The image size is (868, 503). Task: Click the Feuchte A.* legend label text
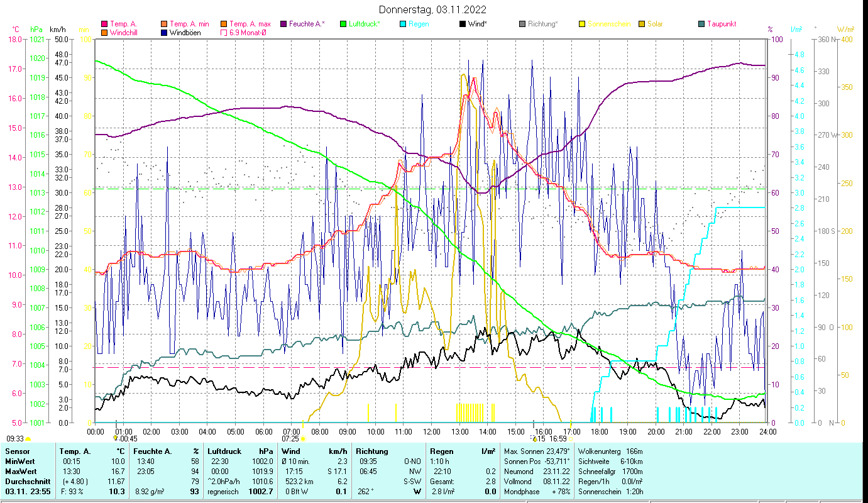[x=307, y=25]
